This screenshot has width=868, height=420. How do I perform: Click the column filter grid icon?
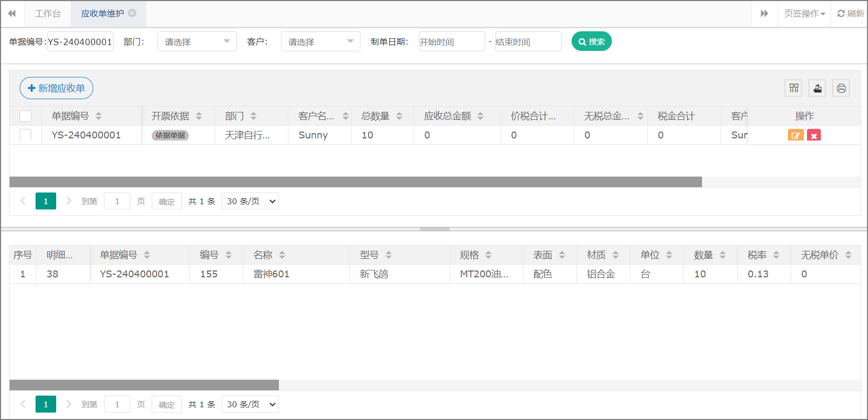794,88
